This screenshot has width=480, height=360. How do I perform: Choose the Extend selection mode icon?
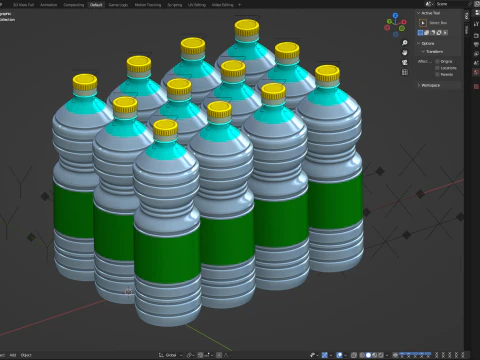click(426, 33)
